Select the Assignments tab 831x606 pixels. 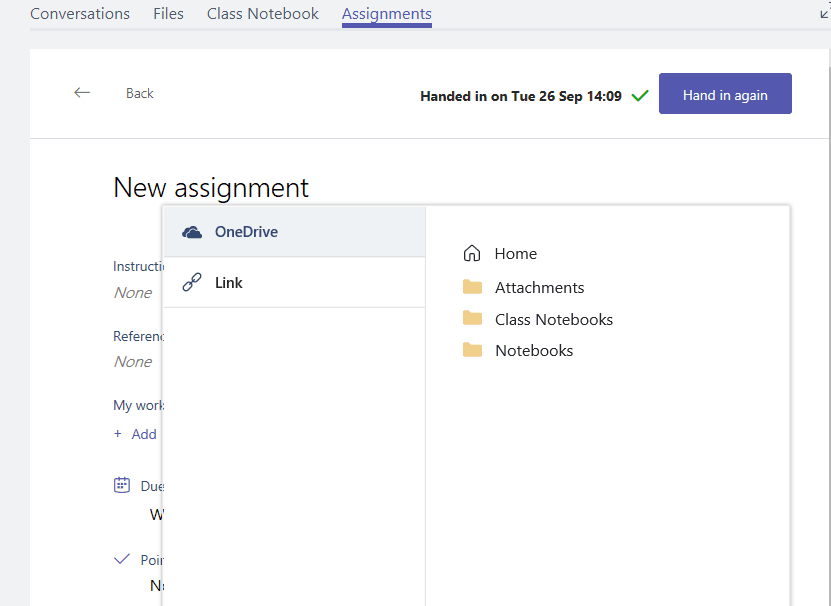pos(386,13)
